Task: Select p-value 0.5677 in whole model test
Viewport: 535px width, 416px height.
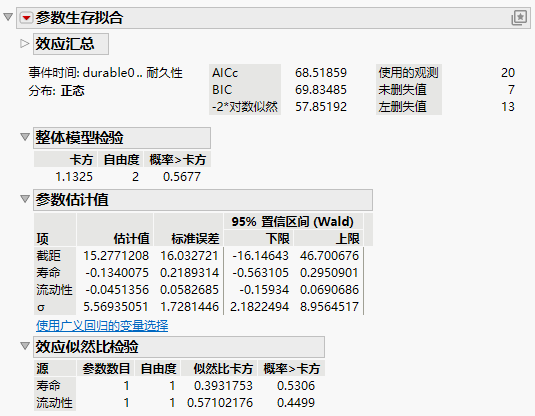Action: [182, 177]
